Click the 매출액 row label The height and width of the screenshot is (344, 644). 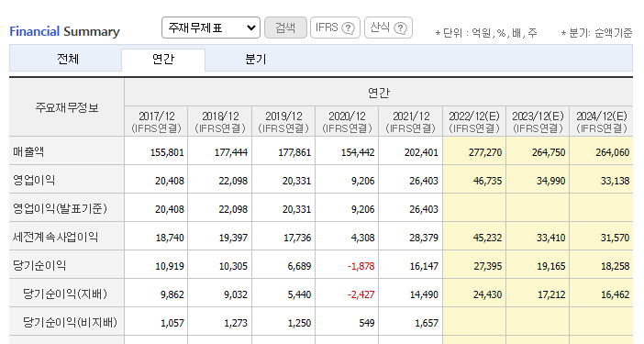pos(28,151)
